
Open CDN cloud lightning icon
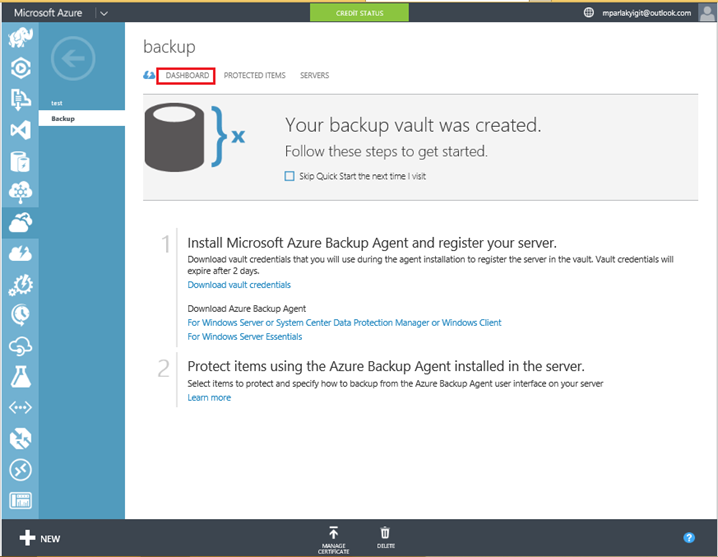click(20, 253)
